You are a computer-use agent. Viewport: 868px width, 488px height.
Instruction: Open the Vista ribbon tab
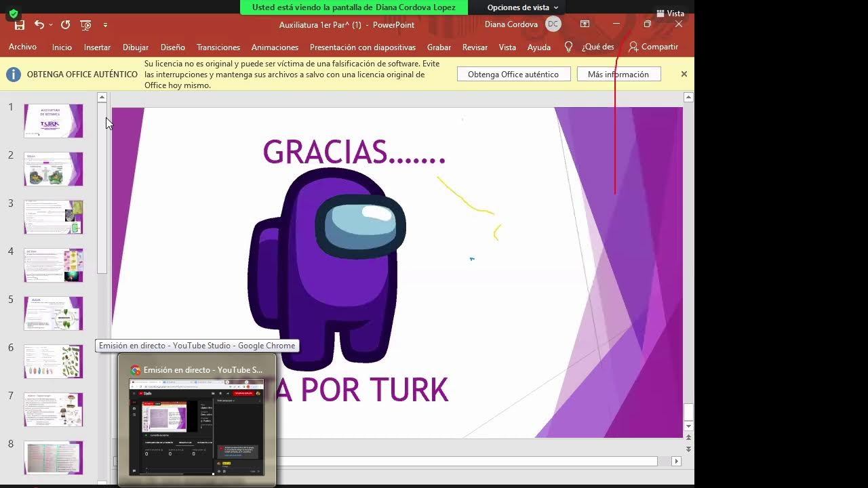[507, 47]
